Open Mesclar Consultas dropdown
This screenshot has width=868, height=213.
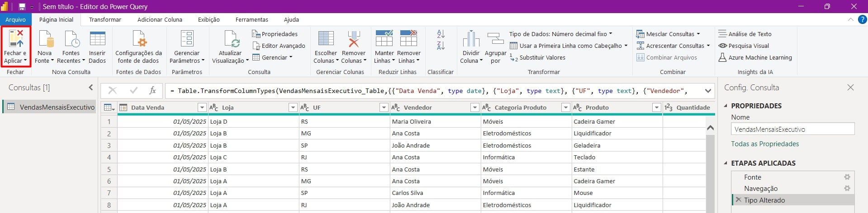tap(668, 34)
